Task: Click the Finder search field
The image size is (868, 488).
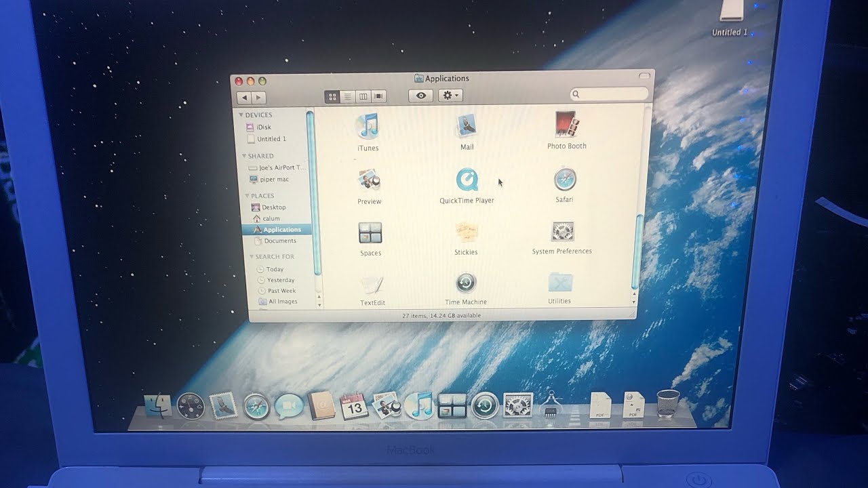Action: point(609,94)
